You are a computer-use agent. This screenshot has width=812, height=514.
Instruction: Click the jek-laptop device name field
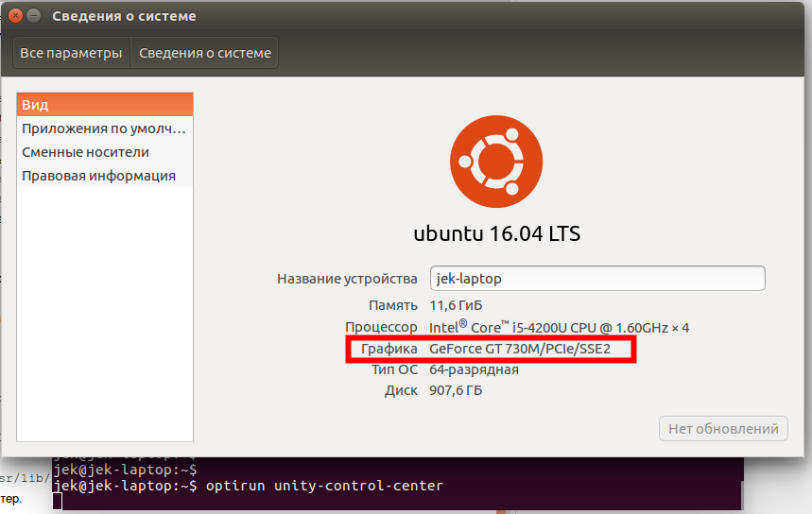(596, 279)
